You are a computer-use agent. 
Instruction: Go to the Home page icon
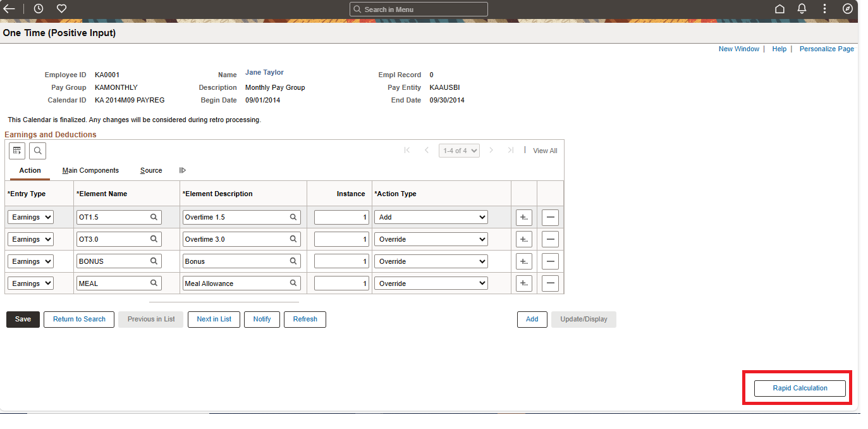[779, 8]
